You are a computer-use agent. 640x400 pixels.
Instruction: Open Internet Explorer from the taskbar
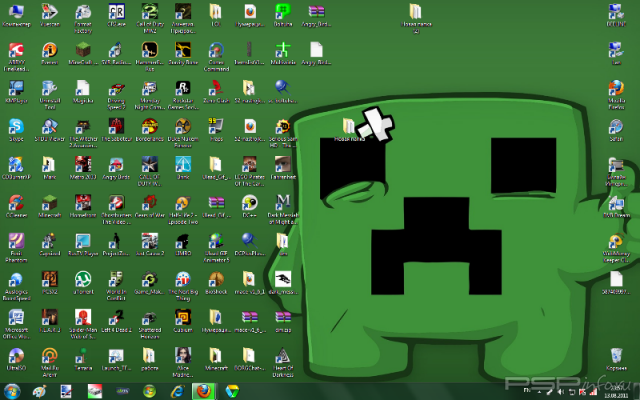(x=177, y=391)
